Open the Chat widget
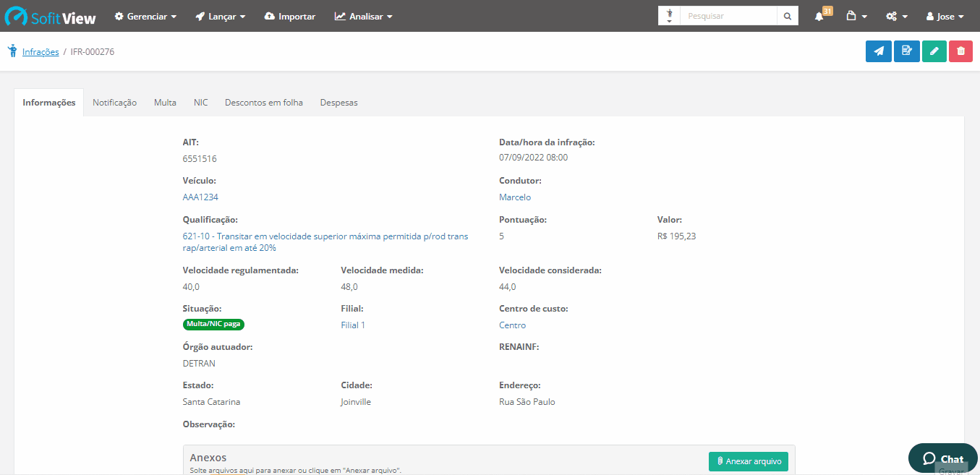The width and height of the screenshot is (980, 475). 943,458
